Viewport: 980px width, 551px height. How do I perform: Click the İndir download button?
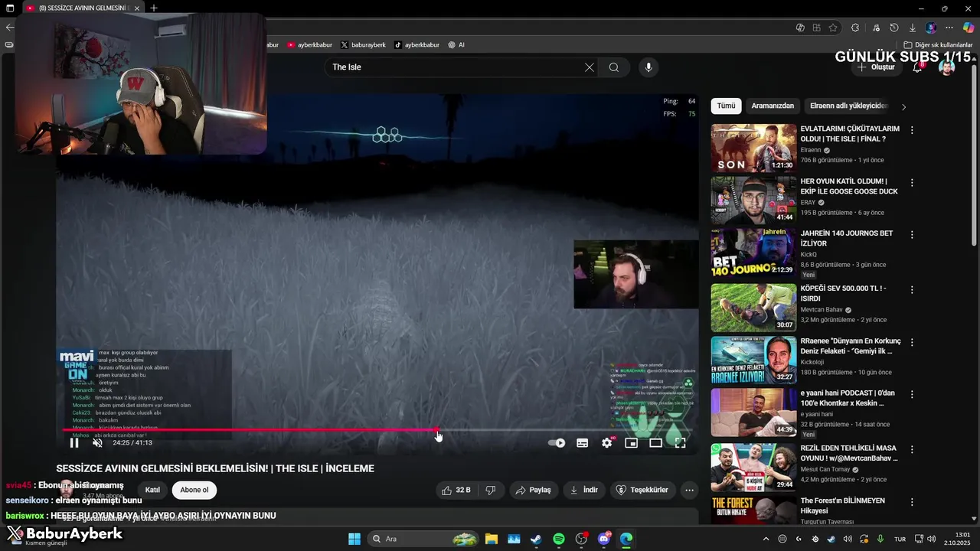pyautogui.click(x=584, y=490)
